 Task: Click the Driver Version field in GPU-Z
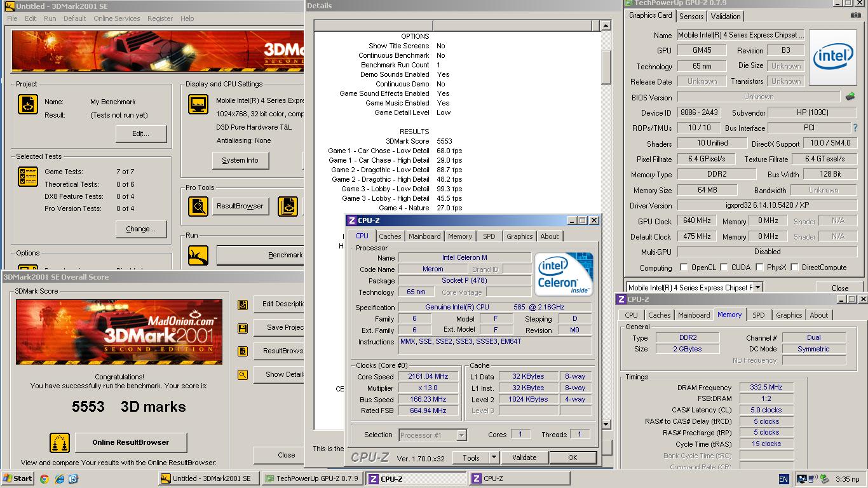pos(768,206)
